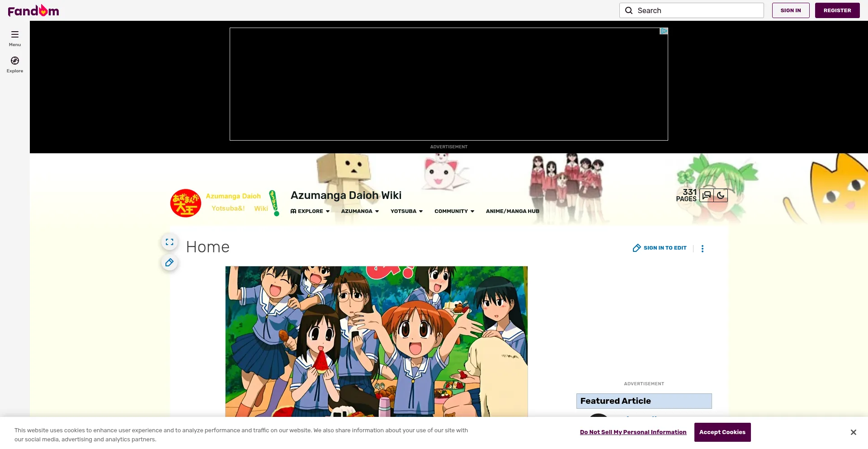Open the three-dot page actions menu
The height and width of the screenshot is (449, 868).
[703, 248]
